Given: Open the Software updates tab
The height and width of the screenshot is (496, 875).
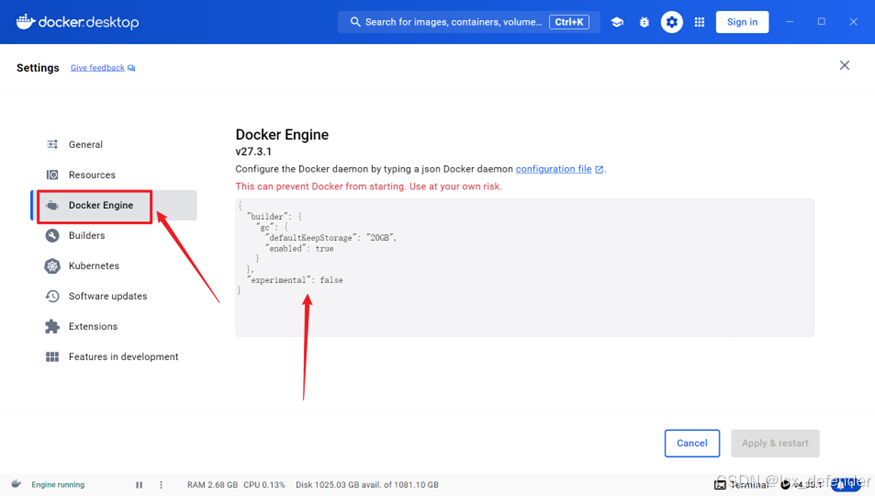Looking at the screenshot, I should pos(114,296).
